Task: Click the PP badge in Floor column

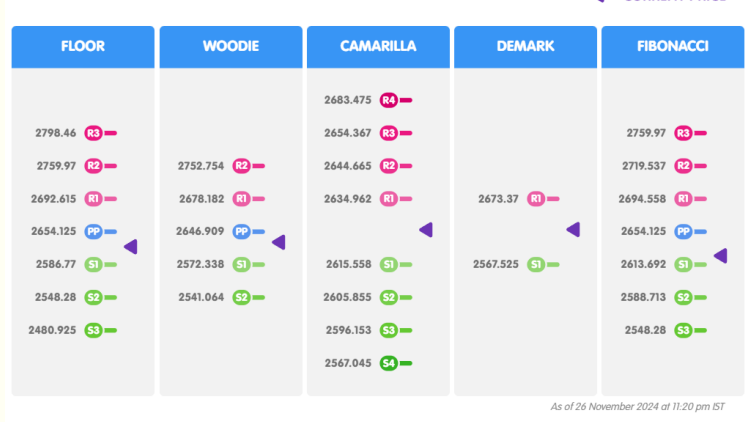Action: (x=93, y=231)
